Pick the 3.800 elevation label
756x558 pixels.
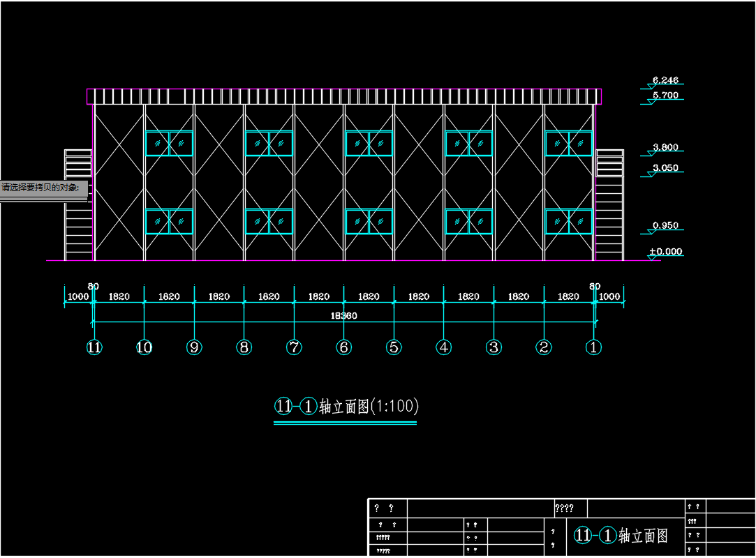coord(665,147)
